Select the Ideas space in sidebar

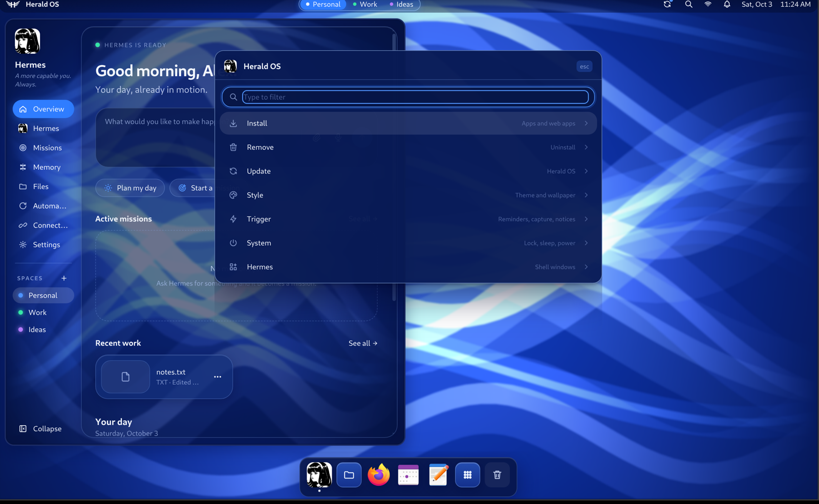44,330
